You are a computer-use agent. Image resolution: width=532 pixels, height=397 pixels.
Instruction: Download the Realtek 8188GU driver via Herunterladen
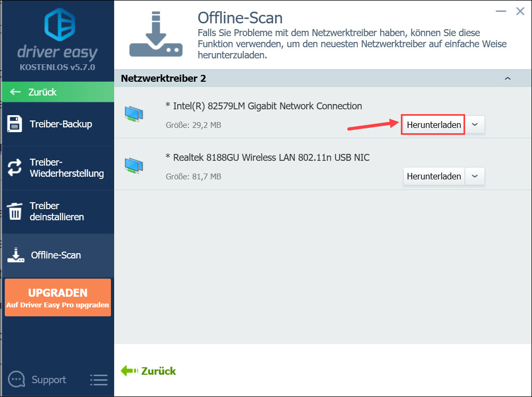434,176
